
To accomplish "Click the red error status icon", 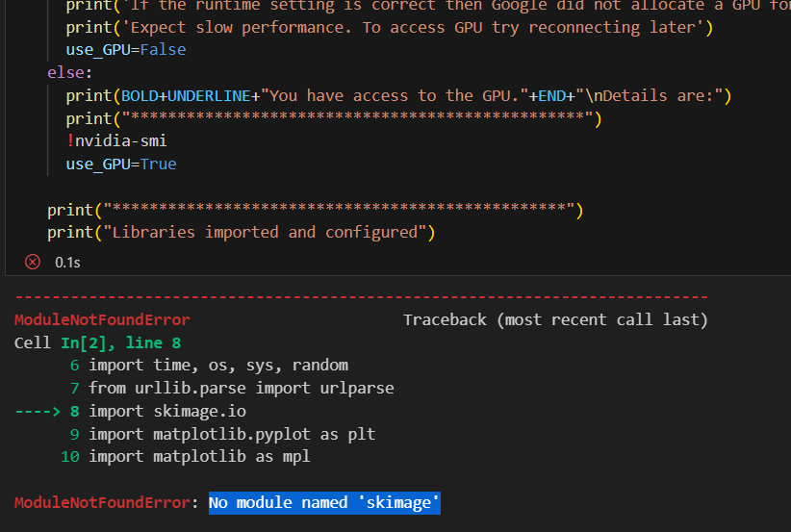I will tap(32, 262).
